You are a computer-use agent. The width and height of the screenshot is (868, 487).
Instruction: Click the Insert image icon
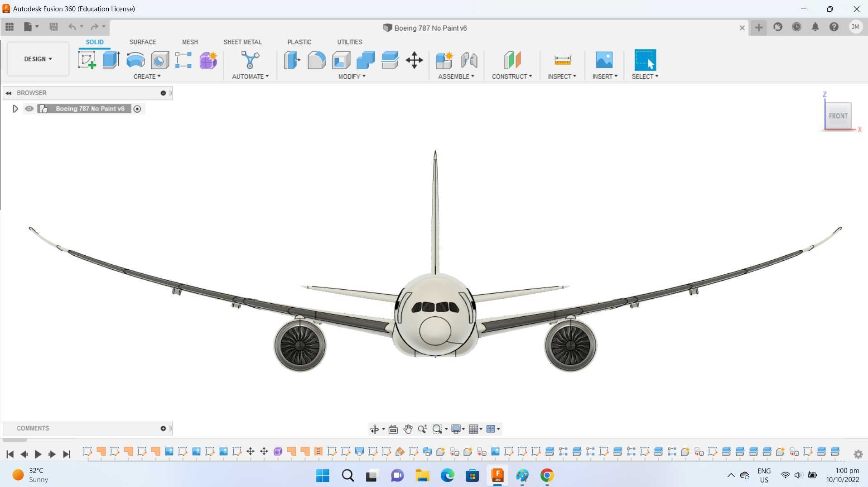pos(604,60)
